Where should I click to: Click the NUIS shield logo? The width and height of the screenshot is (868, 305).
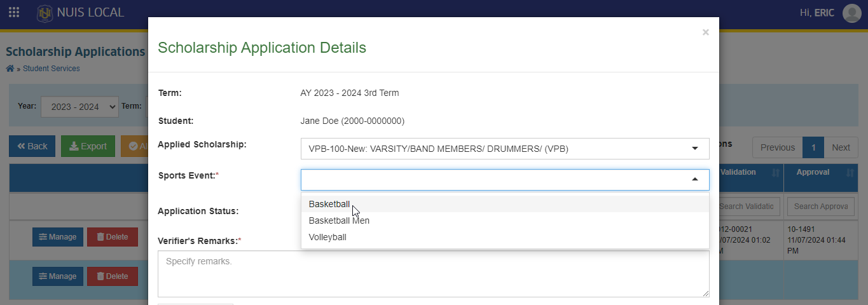[45, 13]
